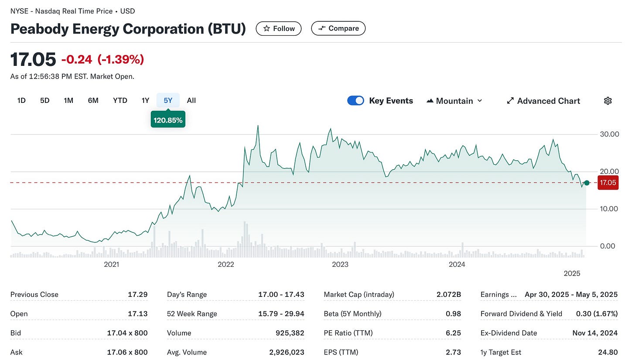Click Market Cap value 2.072B
This screenshot has height=364, width=635.
coord(449,295)
